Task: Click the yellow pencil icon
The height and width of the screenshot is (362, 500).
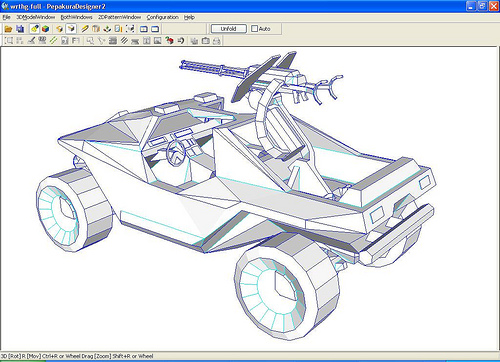Action: tap(85, 29)
